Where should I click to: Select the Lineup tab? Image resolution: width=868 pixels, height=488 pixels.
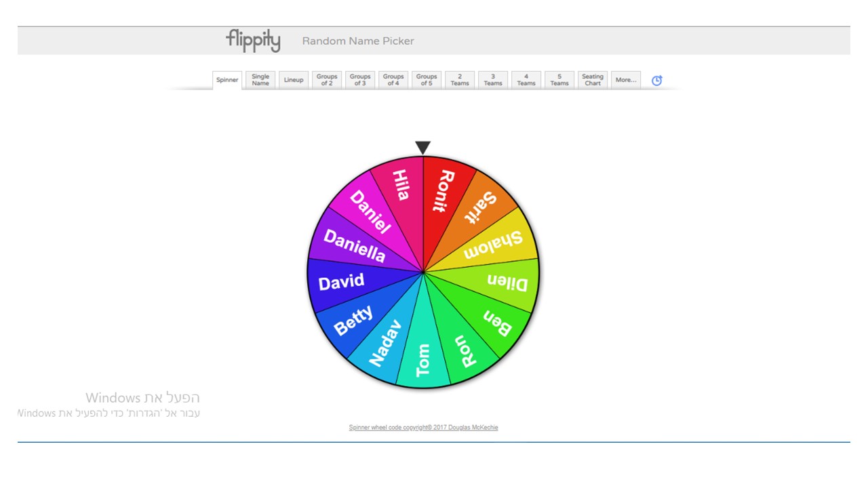293,79
